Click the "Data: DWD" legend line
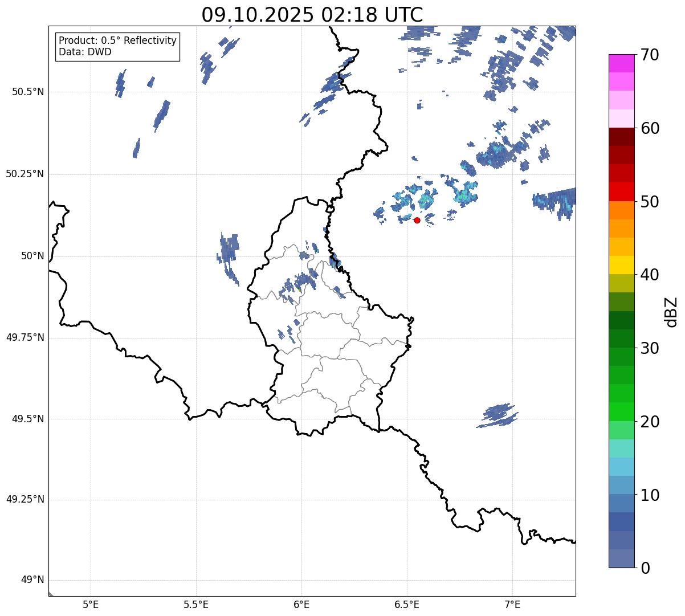 coord(85,52)
